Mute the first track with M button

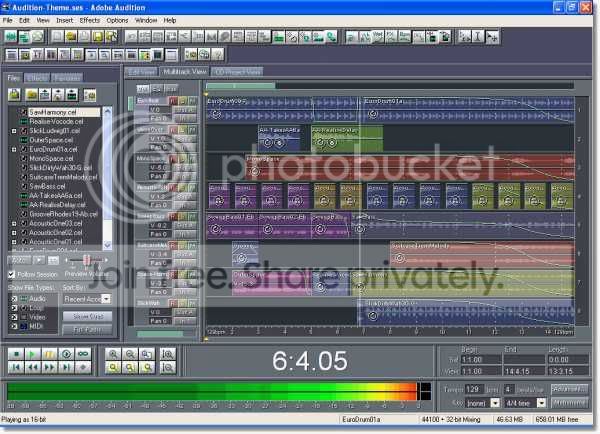(x=192, y=101)
